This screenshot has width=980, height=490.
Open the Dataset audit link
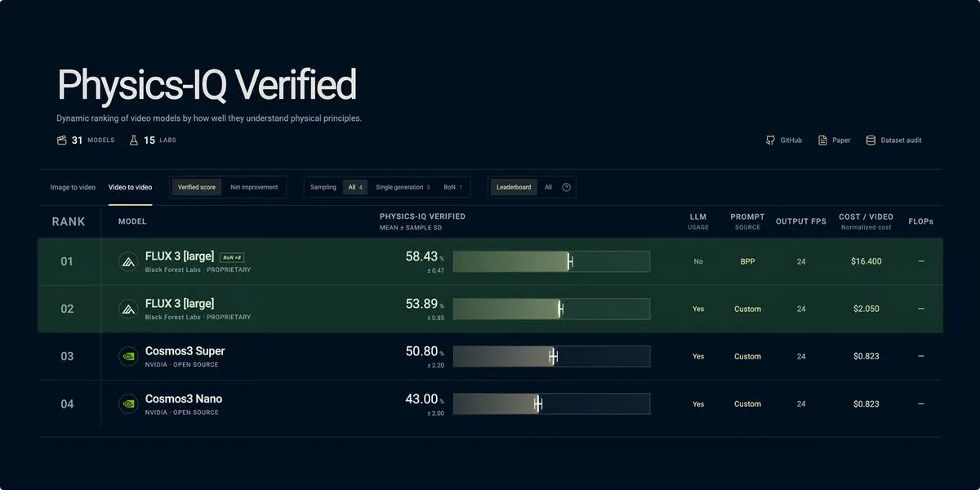coord(893,140)
